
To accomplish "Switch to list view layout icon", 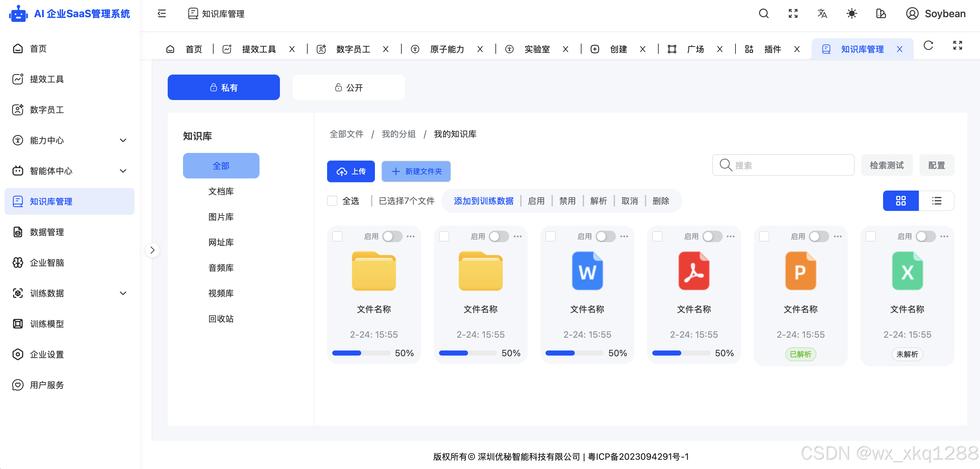I will pos(936,201).
